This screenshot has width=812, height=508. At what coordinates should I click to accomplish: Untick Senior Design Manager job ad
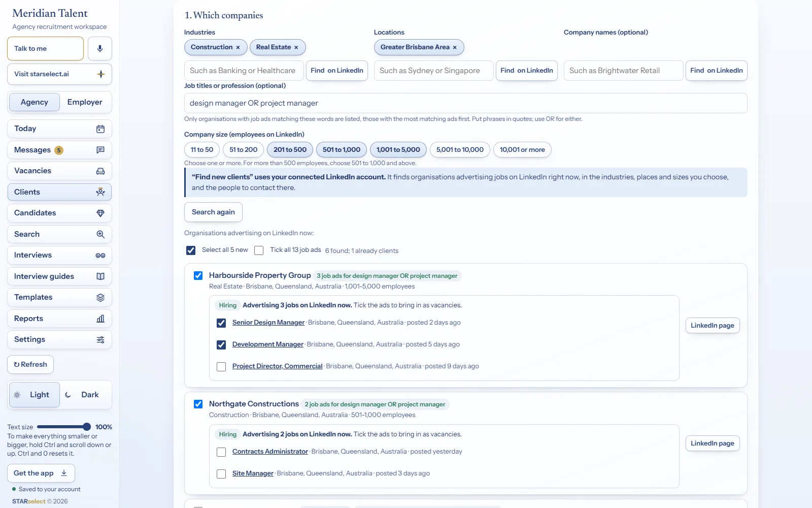tap(221, 323)
